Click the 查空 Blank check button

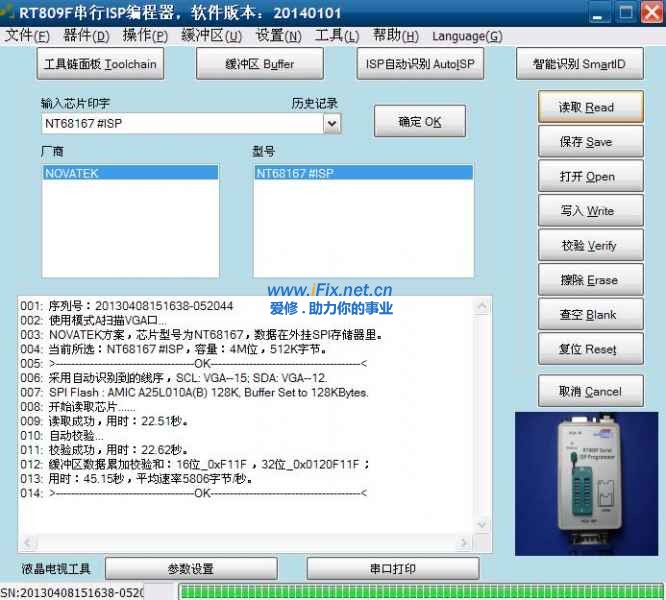(x=590, y=314)
